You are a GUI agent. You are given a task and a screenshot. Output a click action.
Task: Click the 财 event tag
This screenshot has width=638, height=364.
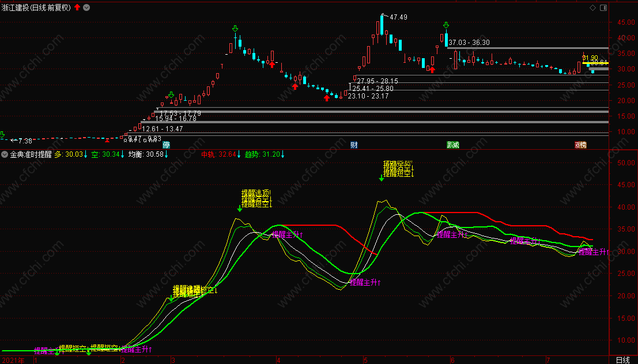(354, 145)
